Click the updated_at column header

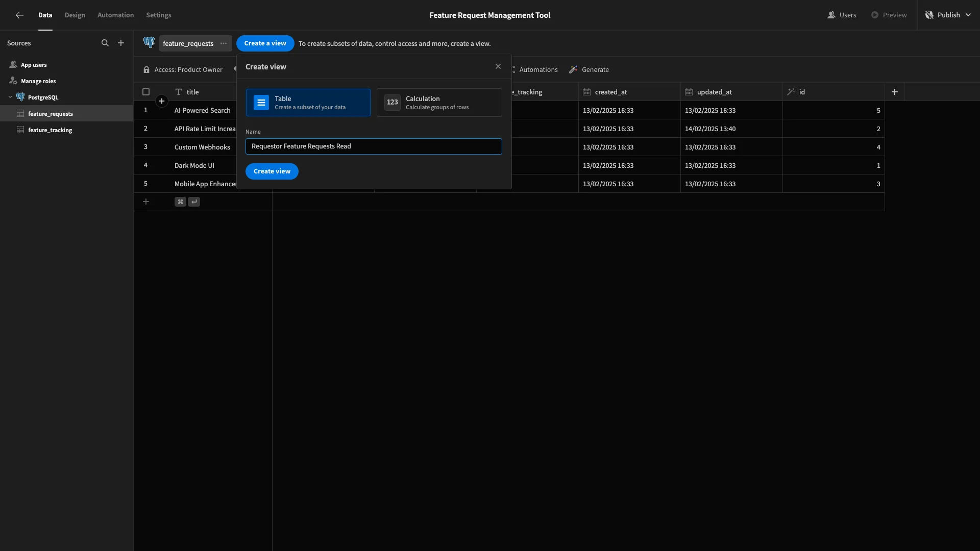[731, 92]
